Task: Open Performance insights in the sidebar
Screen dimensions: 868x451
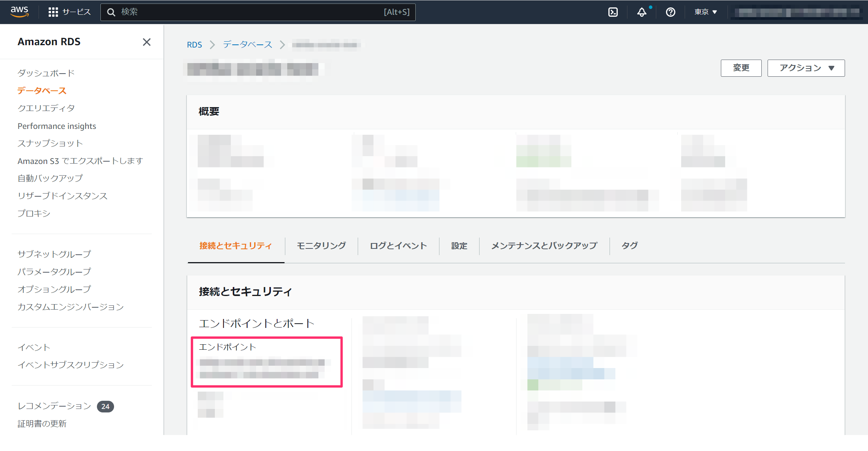Action: 57,126
